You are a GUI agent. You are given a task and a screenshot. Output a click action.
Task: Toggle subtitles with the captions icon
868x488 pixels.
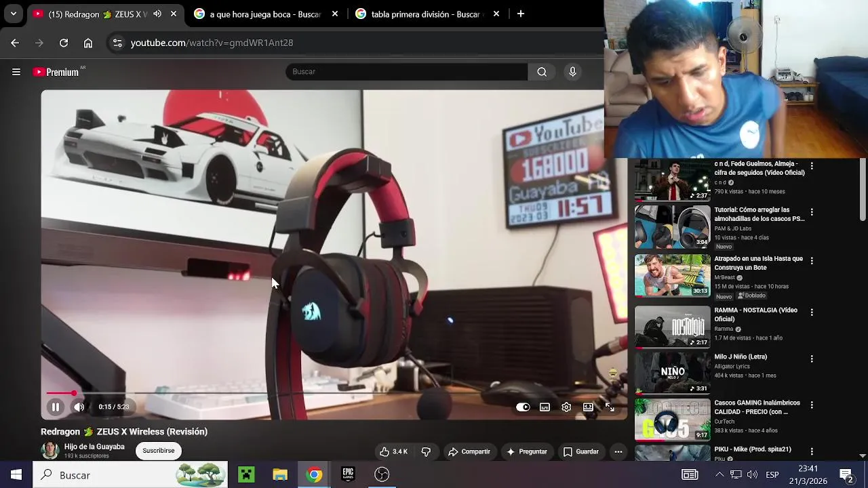(x=545, y=407)
